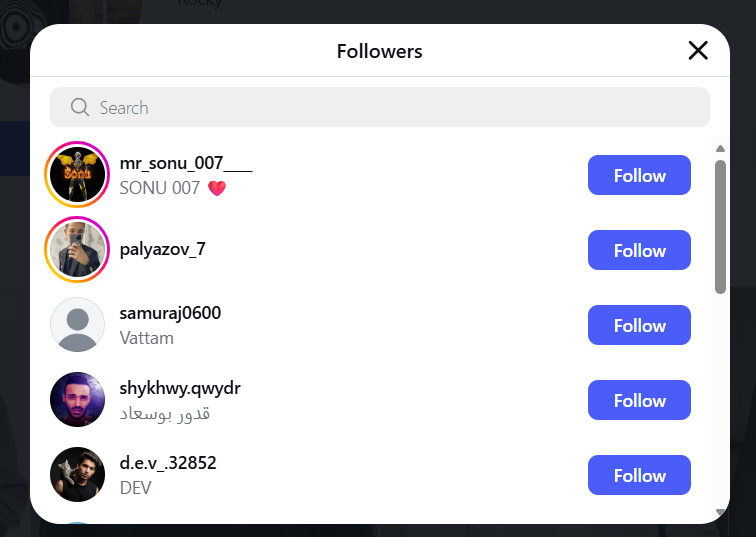
Task: Click samuraj0600 default avatar icon
Action: (x=77, y=325)
